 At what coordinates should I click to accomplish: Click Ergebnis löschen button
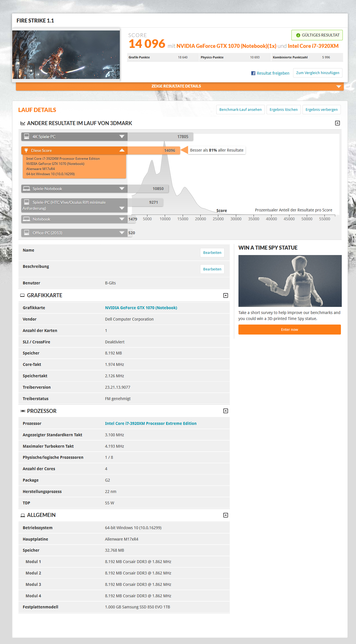click(283, 110)
